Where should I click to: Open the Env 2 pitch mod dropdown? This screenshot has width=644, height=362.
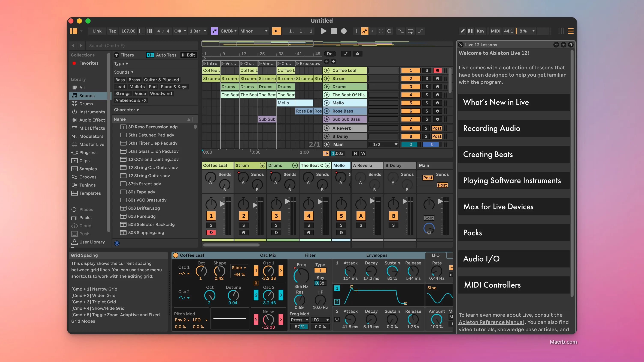click(182, 320)
